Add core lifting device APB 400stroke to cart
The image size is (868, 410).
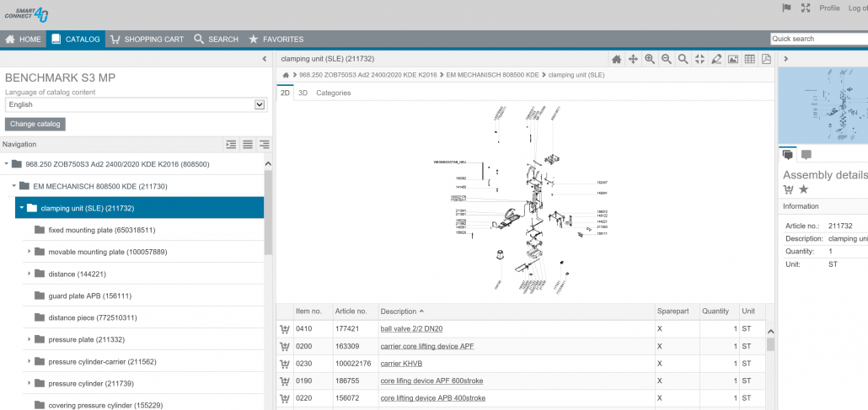click(x=285, y=398)
